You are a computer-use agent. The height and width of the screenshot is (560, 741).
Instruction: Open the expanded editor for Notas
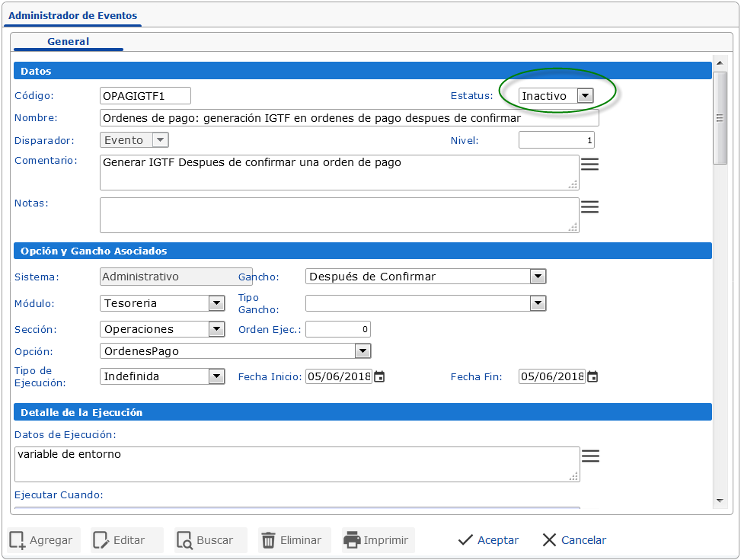pos(590,205)
